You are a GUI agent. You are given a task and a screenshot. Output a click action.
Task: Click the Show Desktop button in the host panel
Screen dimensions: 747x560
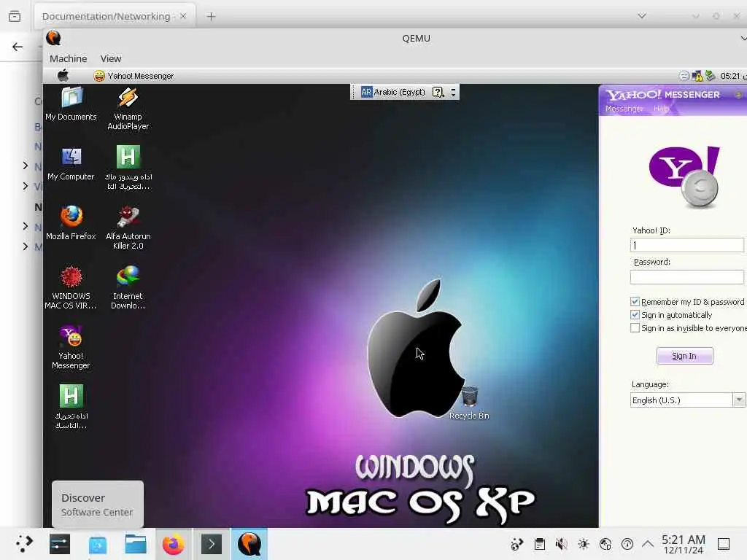[x=724, y=544]
